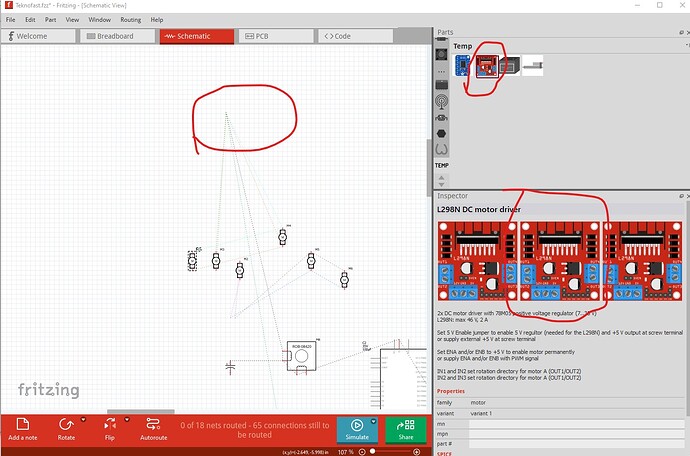
Task: Click the horizontal canvas scrollbar
Action: tap(141, 412)
